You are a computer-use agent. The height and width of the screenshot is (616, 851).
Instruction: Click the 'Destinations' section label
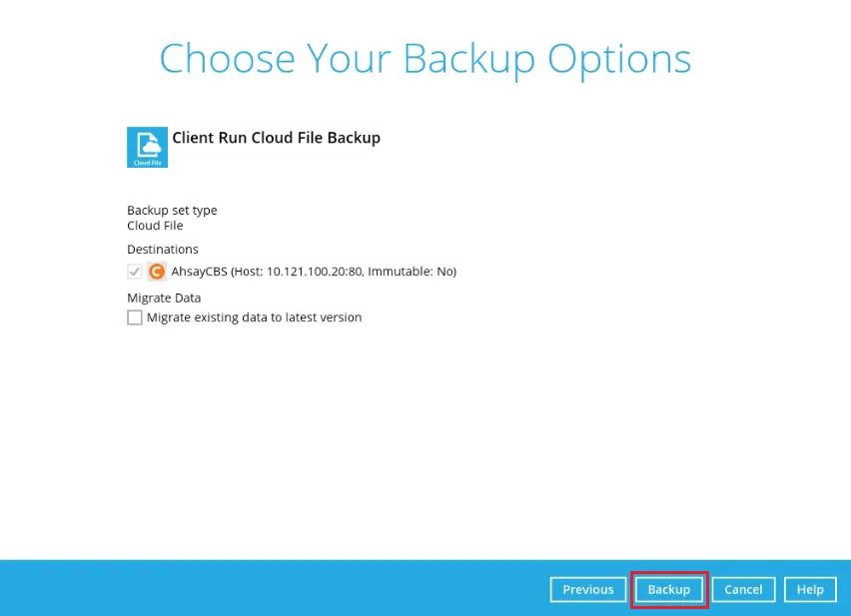point(163,249)
